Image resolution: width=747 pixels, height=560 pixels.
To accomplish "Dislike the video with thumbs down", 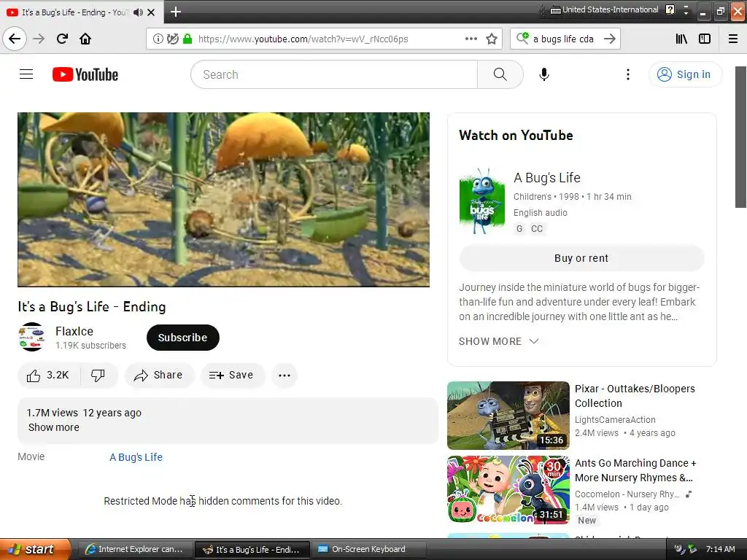I will 98,376.
